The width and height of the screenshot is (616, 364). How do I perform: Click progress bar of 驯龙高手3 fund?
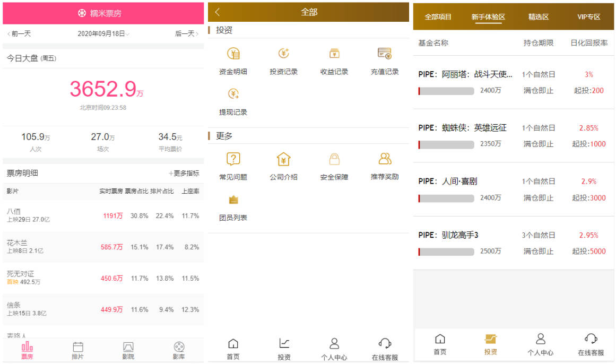446,252
